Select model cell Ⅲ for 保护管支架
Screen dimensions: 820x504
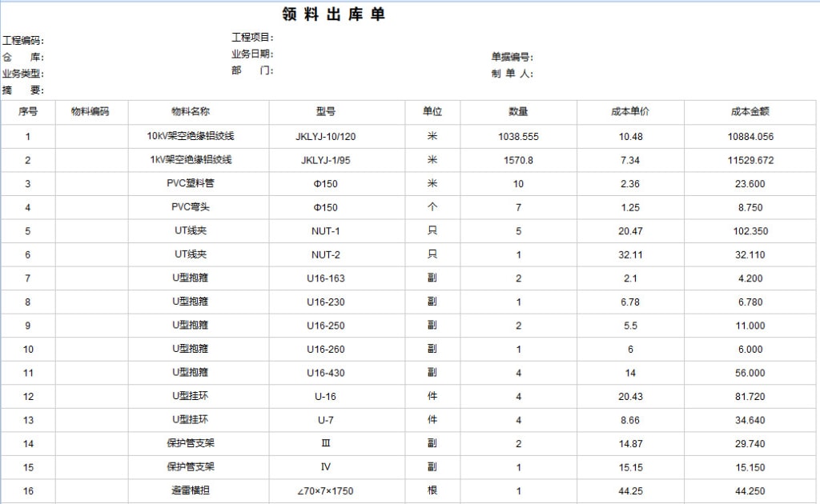point(337,443)
